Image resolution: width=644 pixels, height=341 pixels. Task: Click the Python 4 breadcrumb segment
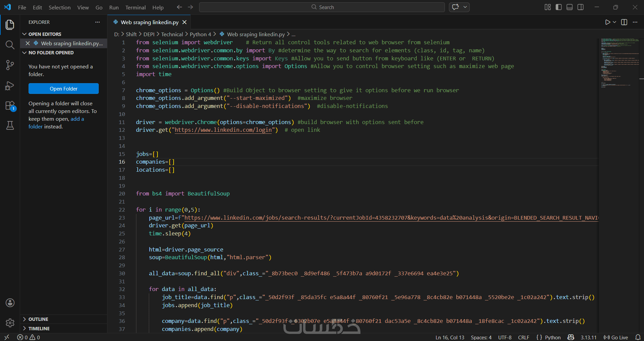coord(200,34)
